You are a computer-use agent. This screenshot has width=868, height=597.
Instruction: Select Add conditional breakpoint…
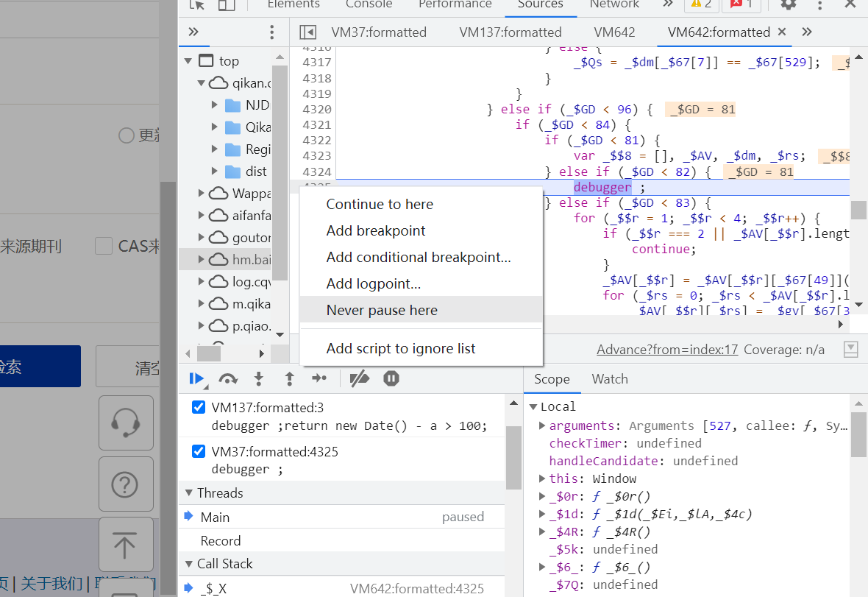[421, 257]
